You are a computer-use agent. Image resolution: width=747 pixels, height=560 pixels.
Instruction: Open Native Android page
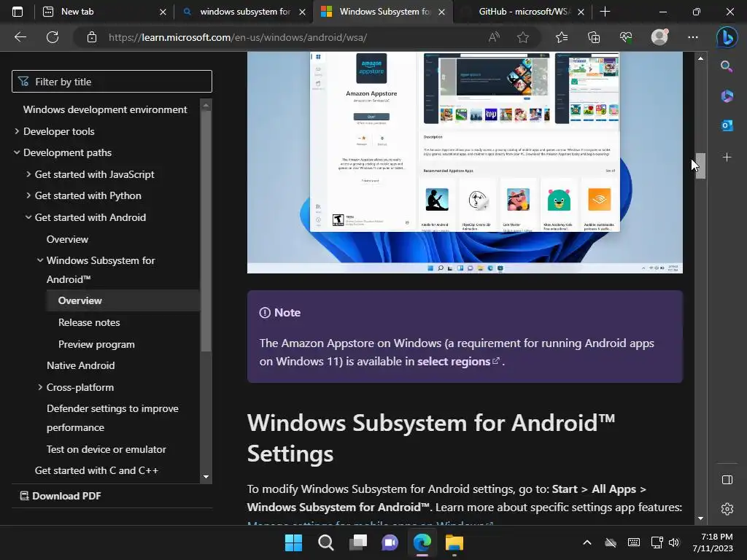pos(80,365)
